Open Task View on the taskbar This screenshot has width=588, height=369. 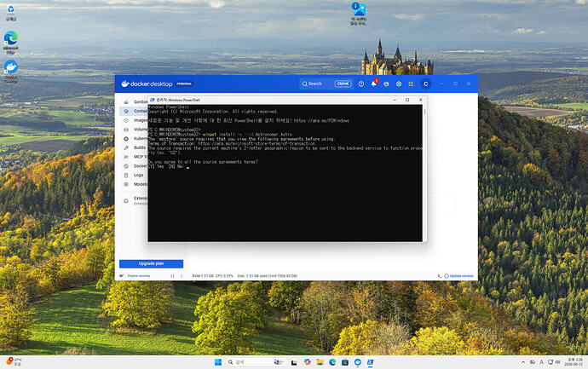294,362
